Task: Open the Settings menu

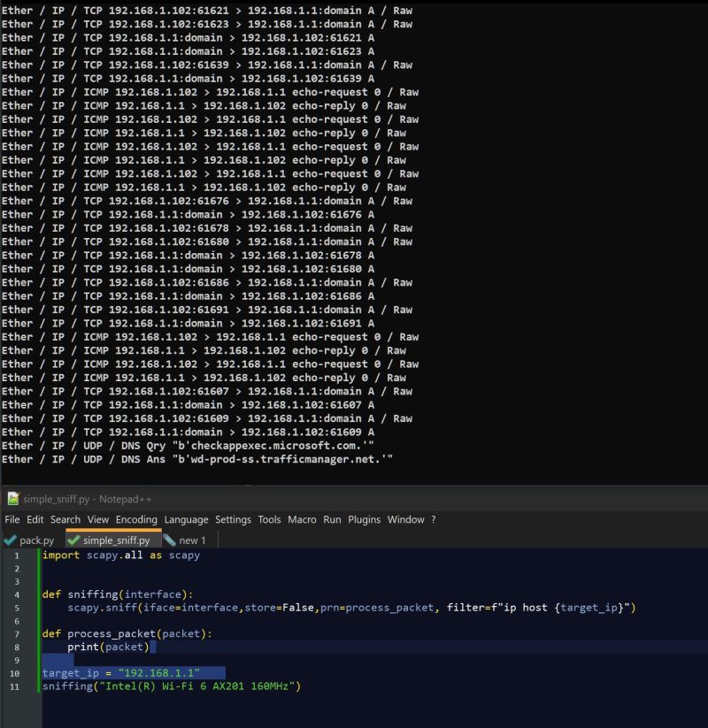Action: [x=233, y=519]
